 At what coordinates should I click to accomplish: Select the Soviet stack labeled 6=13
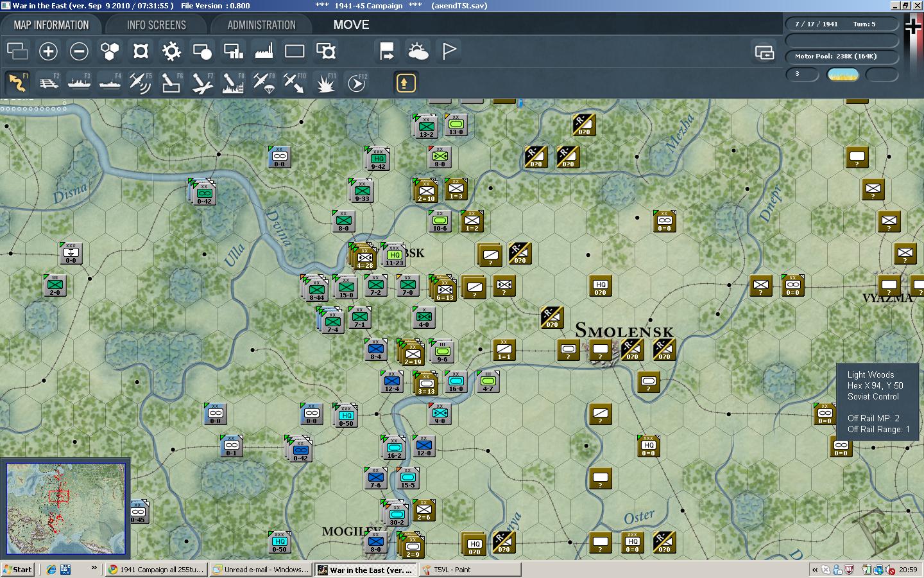(445, 289)
